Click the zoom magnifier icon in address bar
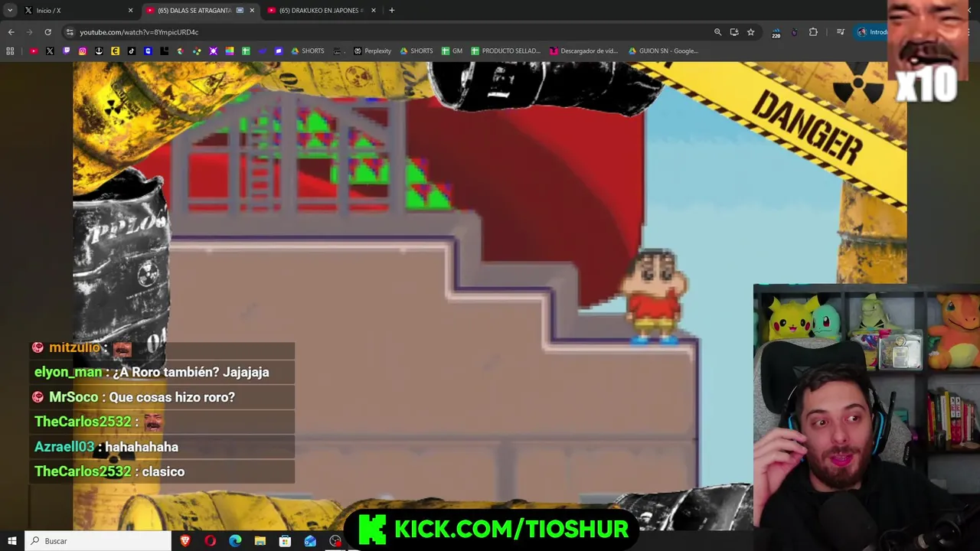980x551 pixels. tap(717, 32)
